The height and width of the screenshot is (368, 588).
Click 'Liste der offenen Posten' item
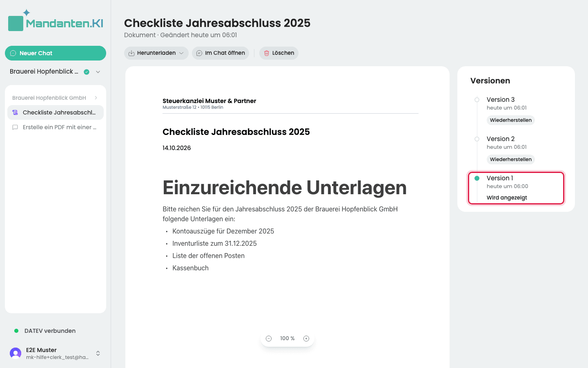tap(208, 256)
